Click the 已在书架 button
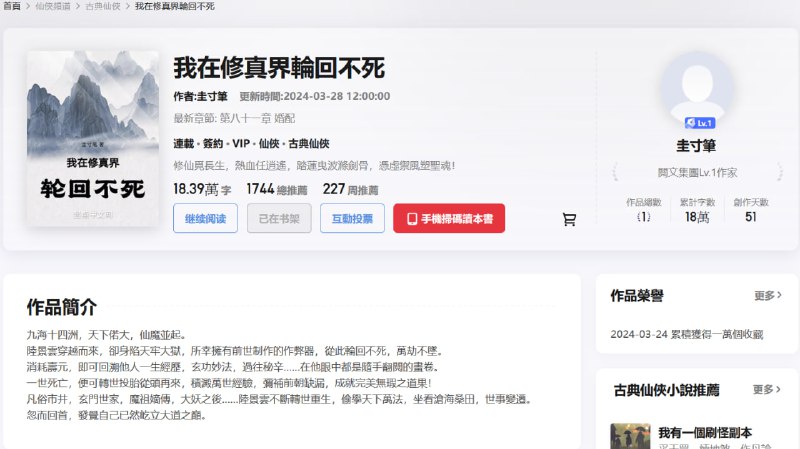This screenshot has width=800, height=449. [x=279, y=218]
